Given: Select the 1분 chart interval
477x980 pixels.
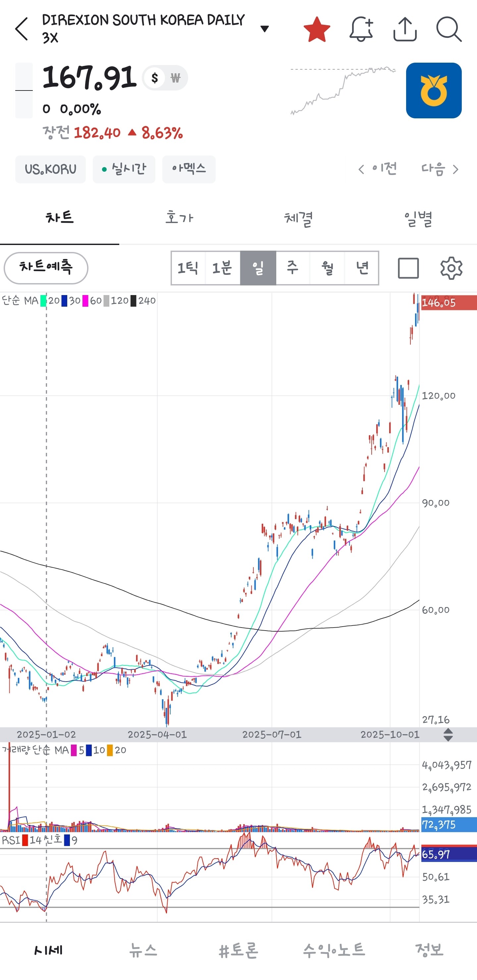Looking at the screenshot, I should (222, 268).
